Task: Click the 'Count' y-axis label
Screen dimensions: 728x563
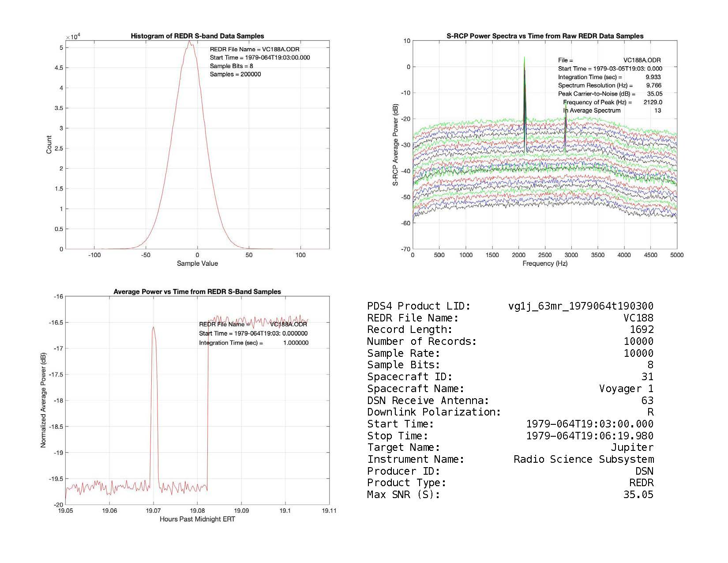Action: pos(49,144)
